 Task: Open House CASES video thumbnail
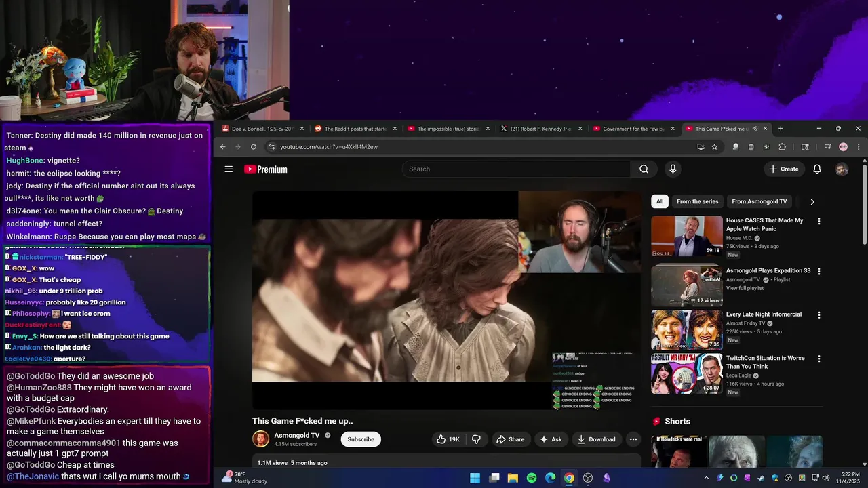687,236
